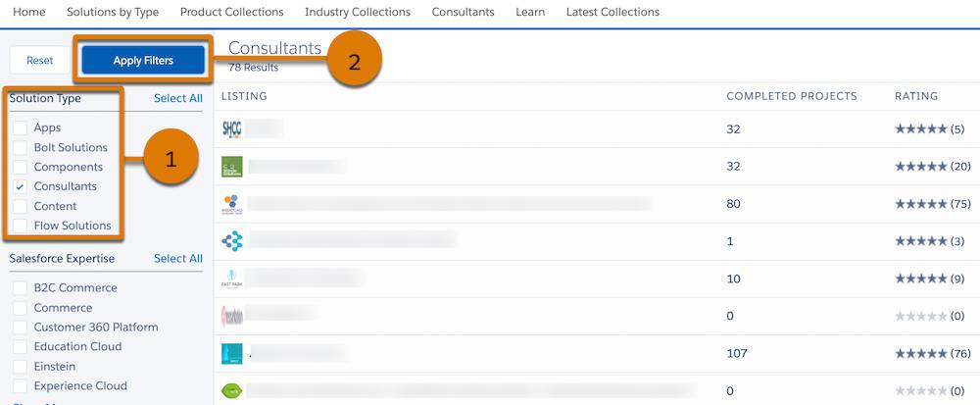Click the rating with (76) reviews
Viewport: 980px width, 405px height.
point(933,354)
